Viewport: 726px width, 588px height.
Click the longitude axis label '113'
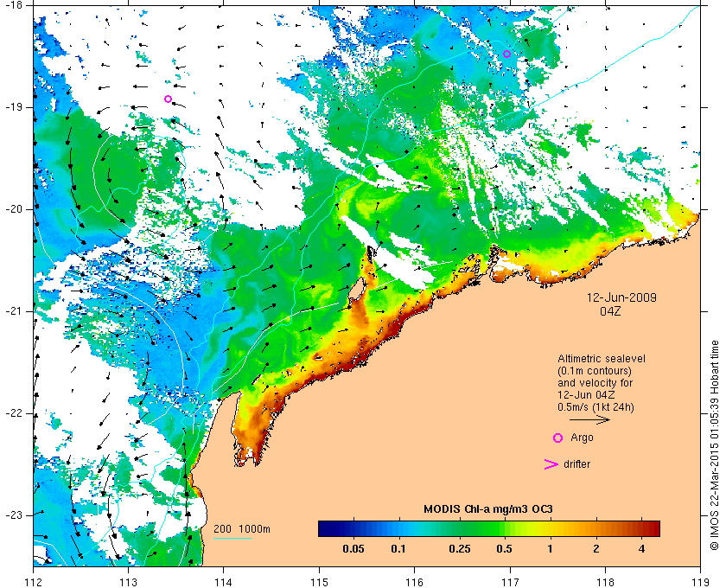click(x=128, y=581)
